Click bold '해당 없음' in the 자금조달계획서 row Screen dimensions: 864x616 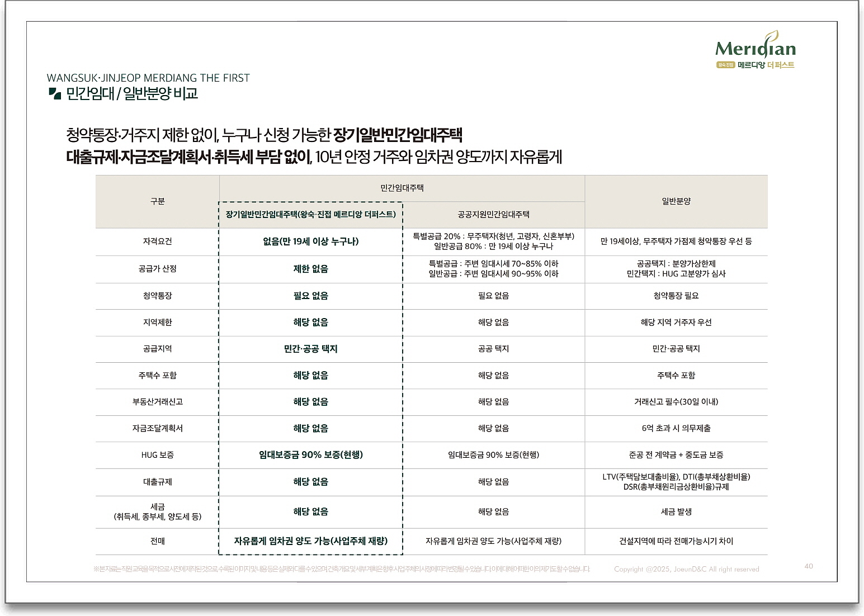[311, 429]
